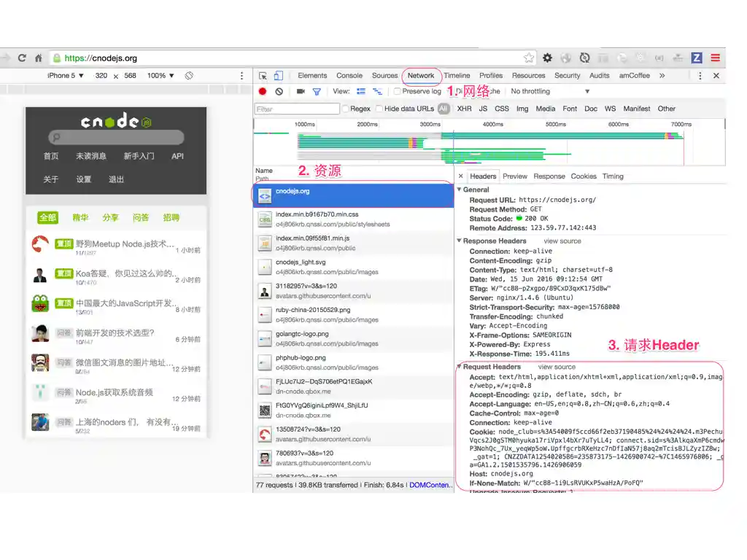The height and width of the screenshot is (560, 747).
Task: Enable Preserve log checkbox
Action: (x=397, y=91)
